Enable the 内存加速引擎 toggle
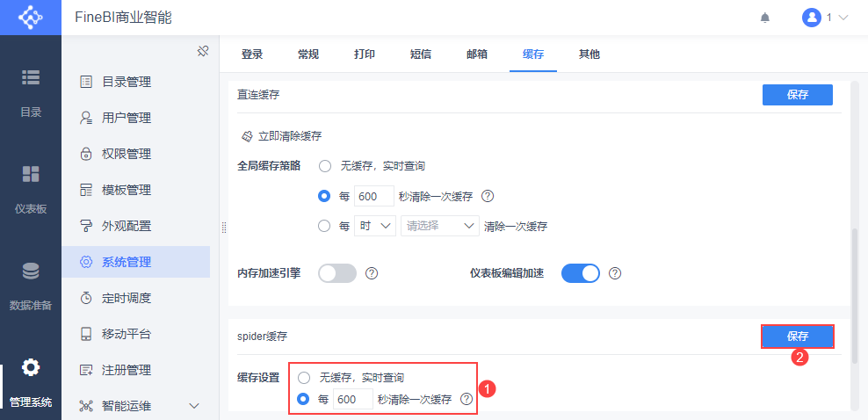This screenshot has width=868, height=420. pyautogui.click(x=337, y=273)
